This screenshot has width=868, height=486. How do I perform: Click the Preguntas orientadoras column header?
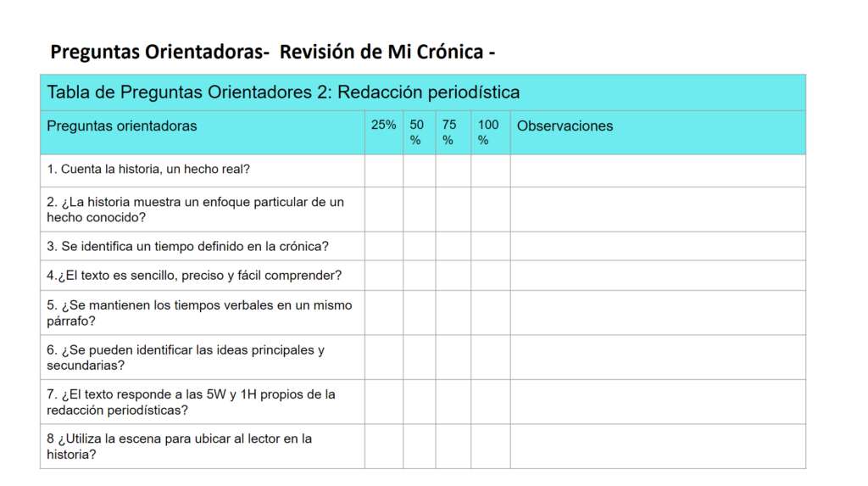122,126
